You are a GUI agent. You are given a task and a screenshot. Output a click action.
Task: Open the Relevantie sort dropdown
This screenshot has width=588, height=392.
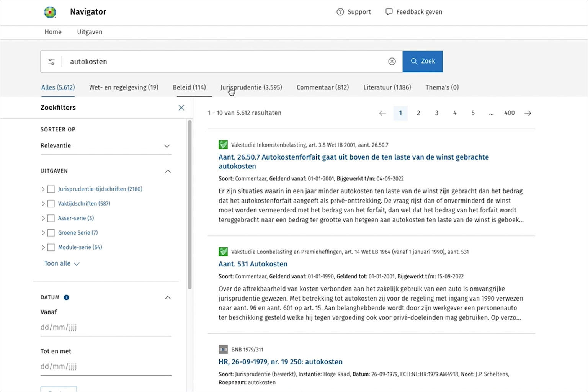pyautogui.click(x=106, y=146)
